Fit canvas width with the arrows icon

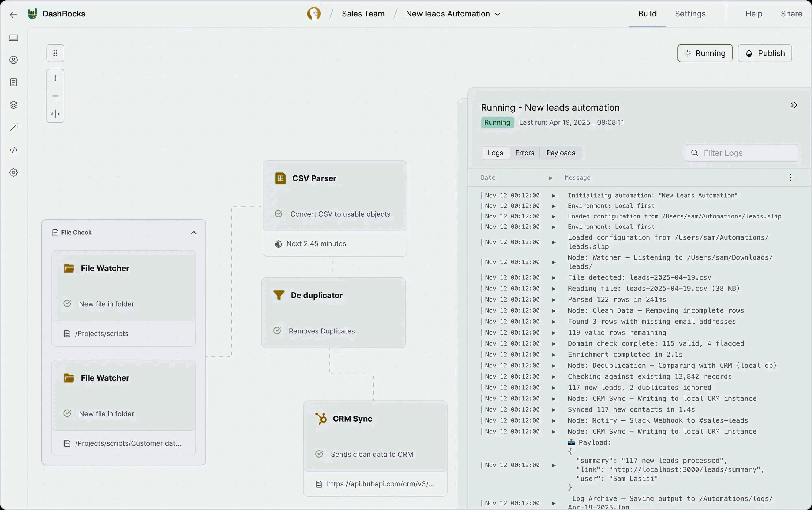(55, 114)
